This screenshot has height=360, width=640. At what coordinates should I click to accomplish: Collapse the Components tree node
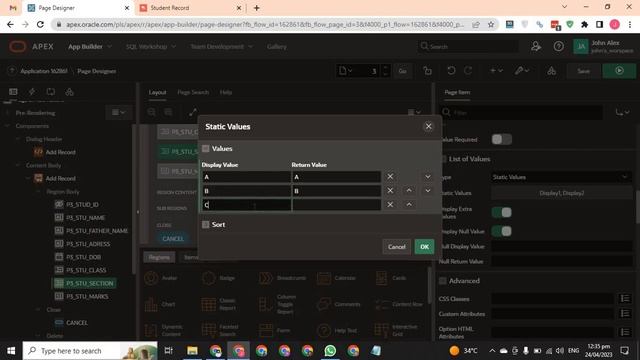point(7,126)
